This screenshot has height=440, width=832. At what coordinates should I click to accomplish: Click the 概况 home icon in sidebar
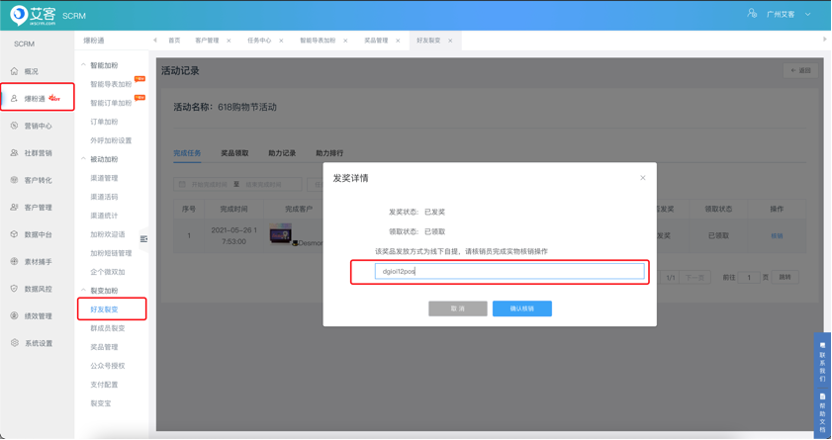click(14, 71)
